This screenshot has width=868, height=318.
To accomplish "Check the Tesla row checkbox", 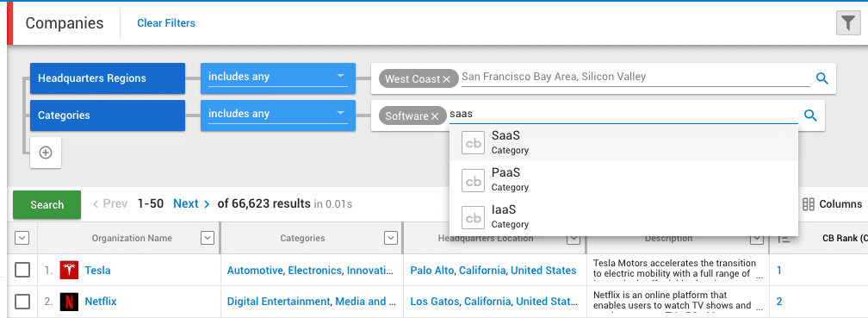I will [x=22, y=271].
